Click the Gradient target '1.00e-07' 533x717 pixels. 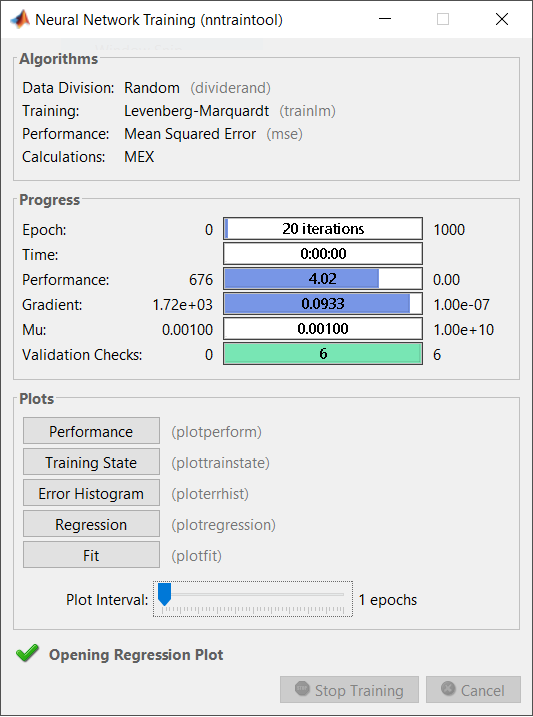click(x=461, y=305)
